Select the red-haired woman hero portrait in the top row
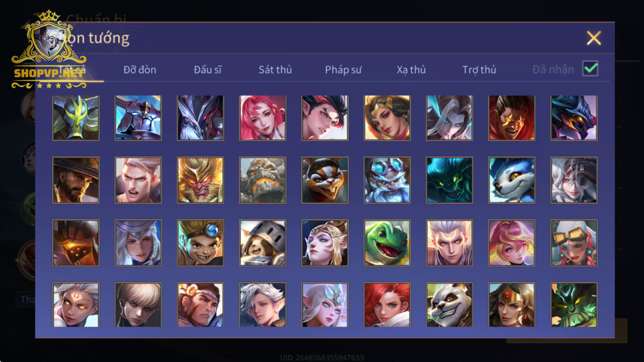Image resolution: width=644 pixels, height=362 pixels. pos(263,118)
